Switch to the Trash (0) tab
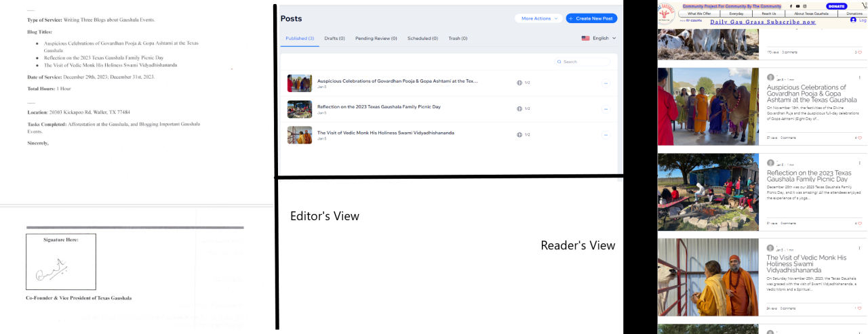Viewport: 868px width, 334px height. click(x=458, y=39)
